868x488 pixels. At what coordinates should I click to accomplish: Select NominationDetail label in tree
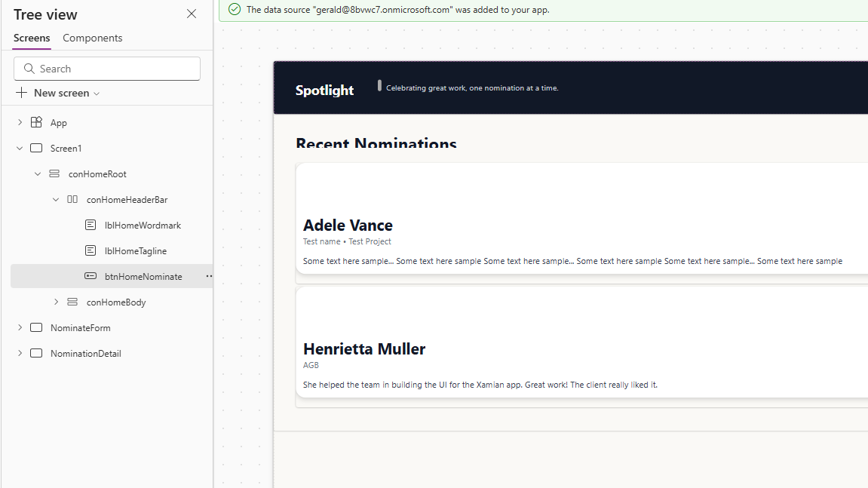[86, 354]
